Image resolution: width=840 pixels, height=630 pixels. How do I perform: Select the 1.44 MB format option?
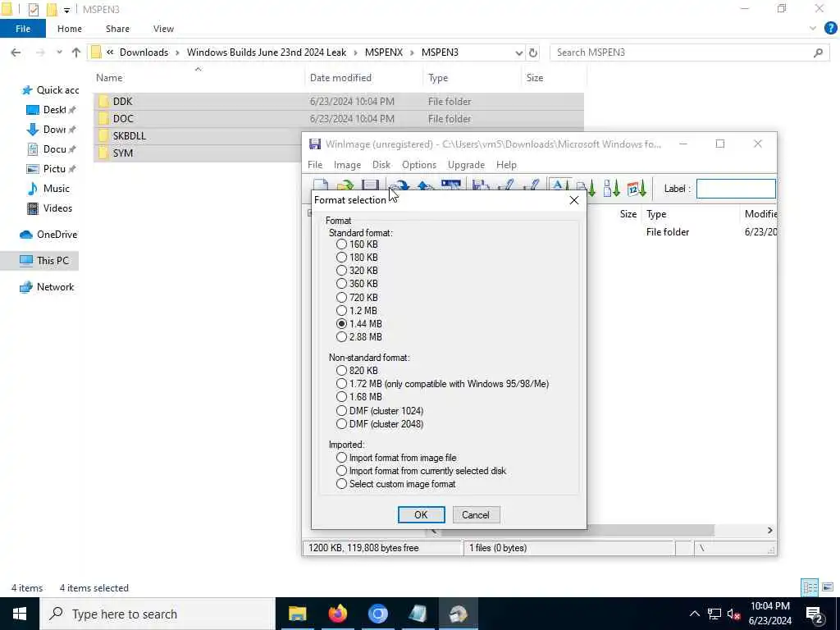(359, 323)
